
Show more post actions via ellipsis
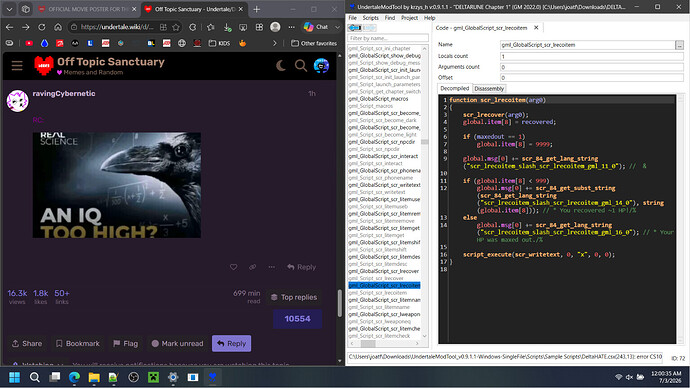tap(272, 267)
